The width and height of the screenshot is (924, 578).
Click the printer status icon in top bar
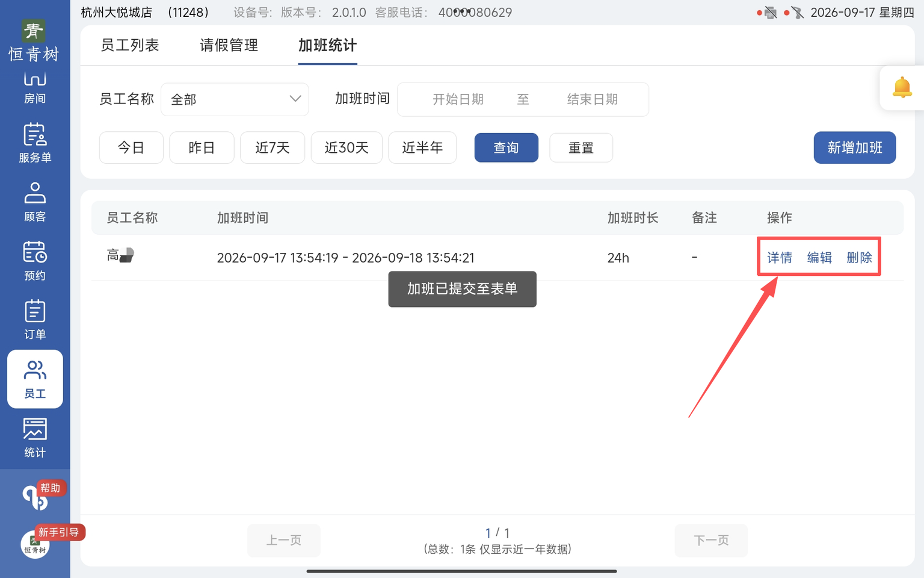tap(771, 13)
